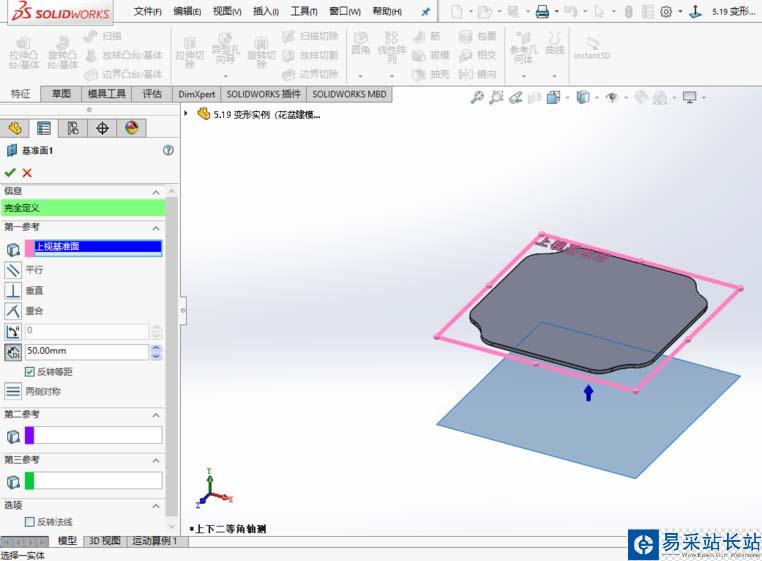Switch to the 3D 视图 bottom tab

(104, 541)
